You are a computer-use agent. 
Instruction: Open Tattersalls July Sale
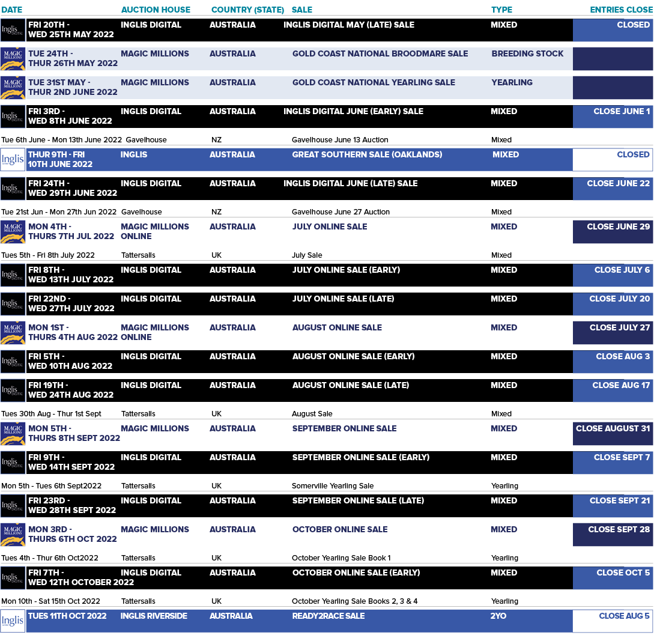307,255
